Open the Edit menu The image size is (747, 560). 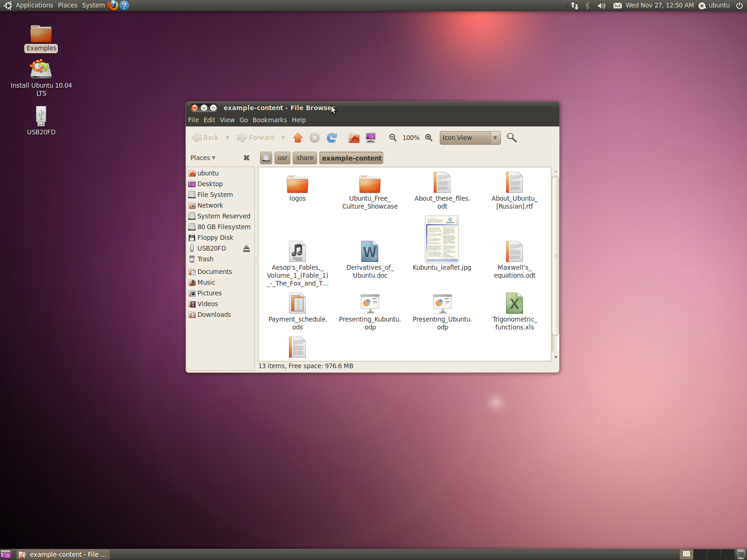pos(209,120)
